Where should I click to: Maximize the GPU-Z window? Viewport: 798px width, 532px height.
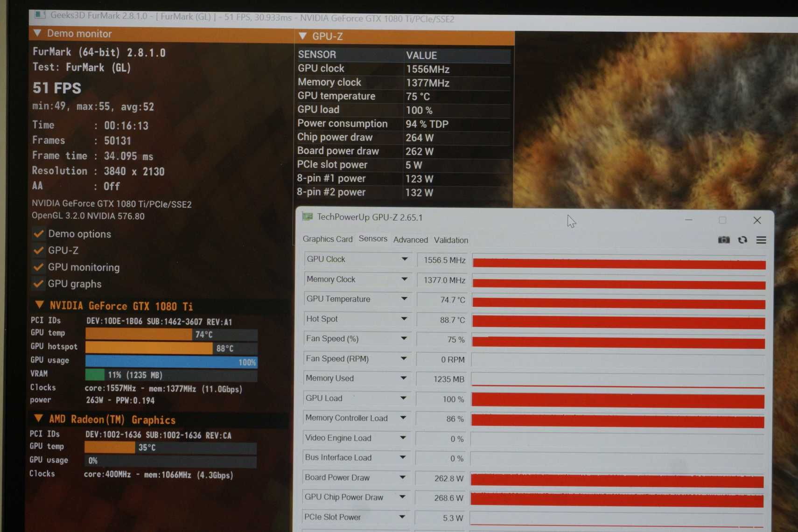(x=722, y=220)
